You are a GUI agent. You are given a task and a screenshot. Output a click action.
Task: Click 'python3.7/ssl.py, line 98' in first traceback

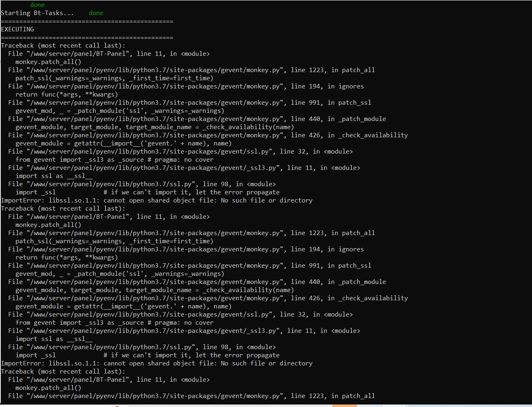point(142,184)
